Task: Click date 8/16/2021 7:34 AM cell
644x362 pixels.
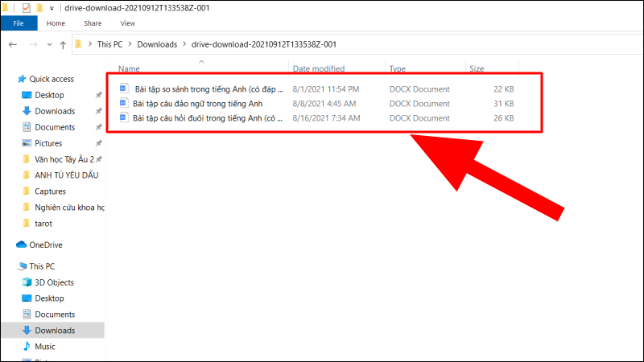Action: pyautogui.click(x=326, y=117)
